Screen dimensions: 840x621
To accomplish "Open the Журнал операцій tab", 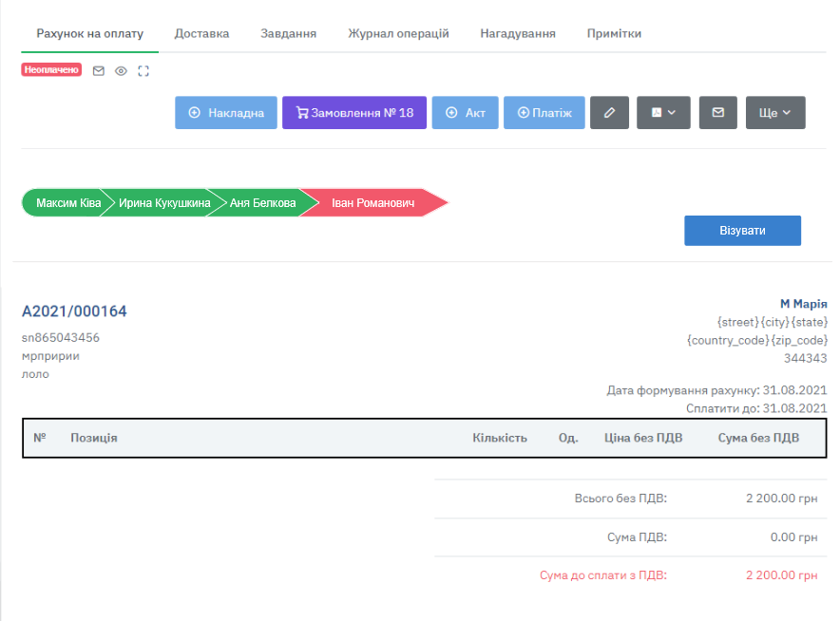I will click(x=398, y=33).
